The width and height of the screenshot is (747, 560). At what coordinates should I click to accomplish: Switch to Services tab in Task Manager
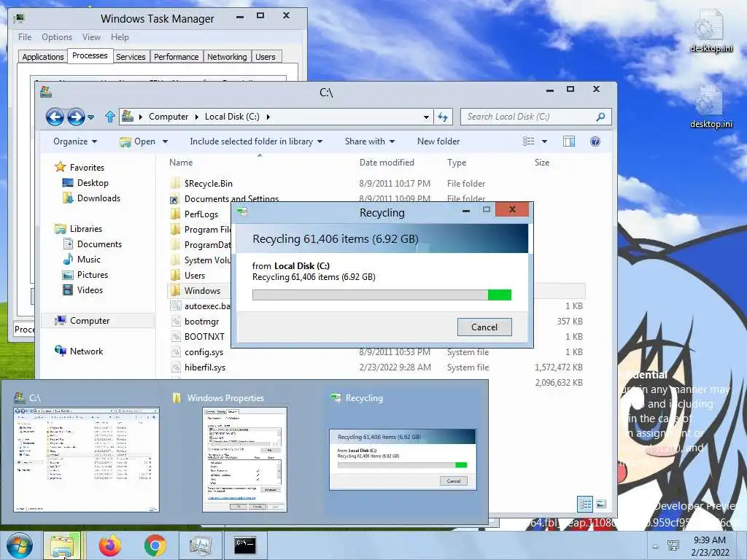pos(131,57)
